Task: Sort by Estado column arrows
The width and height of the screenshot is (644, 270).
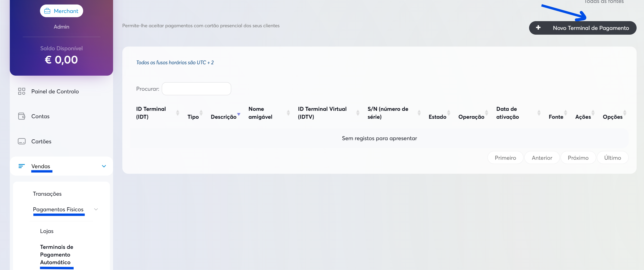Action: pyautogui.click(x=449, y=113)
